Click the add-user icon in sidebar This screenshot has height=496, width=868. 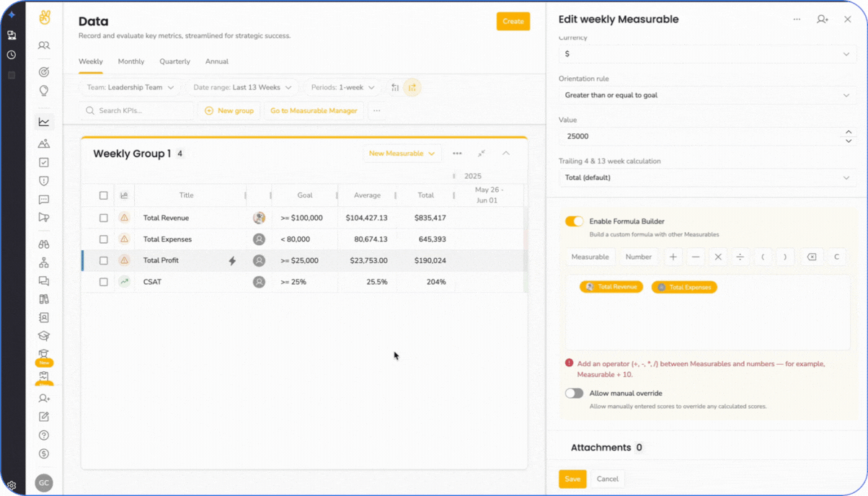click(44, 399)
